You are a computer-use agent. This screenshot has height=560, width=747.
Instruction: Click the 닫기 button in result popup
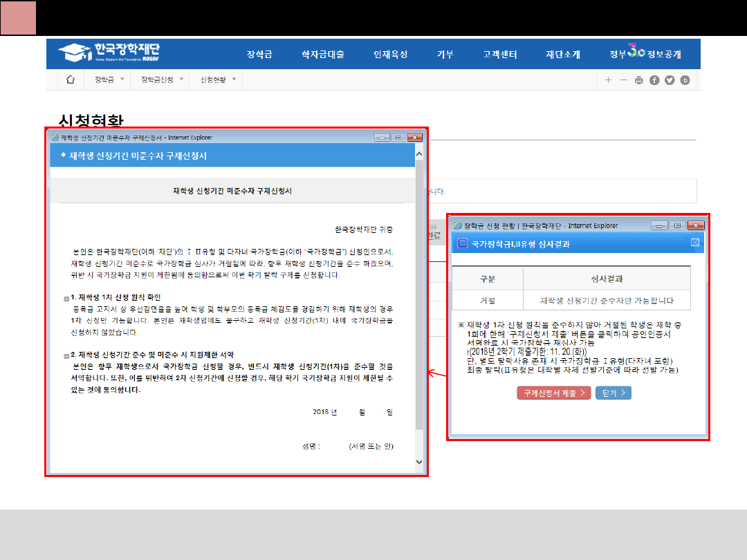[x=614, y=393]
